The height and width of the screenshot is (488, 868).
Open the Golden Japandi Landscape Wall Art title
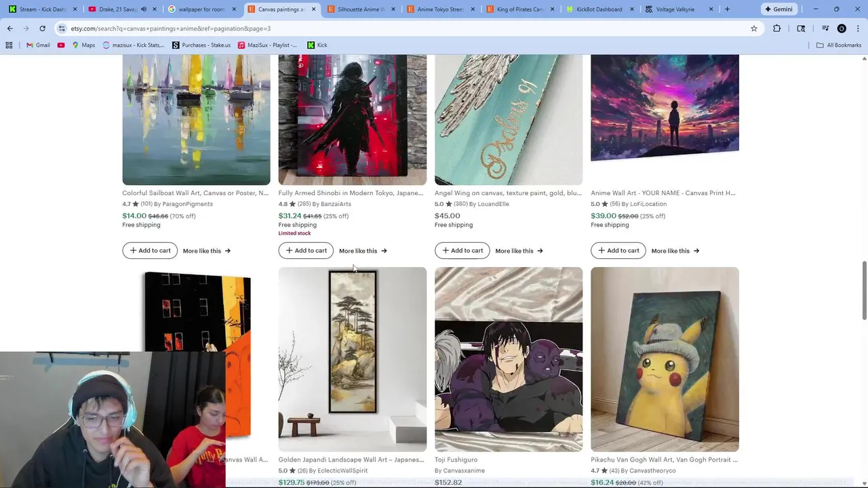point(351,460)
